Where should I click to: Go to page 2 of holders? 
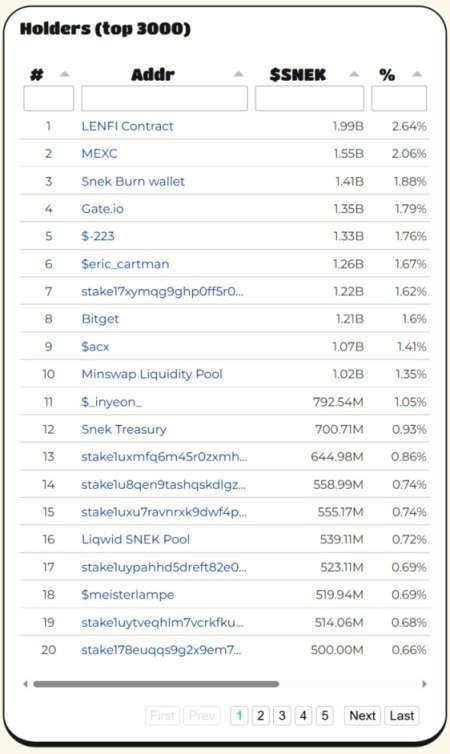(x=261, y=716)
